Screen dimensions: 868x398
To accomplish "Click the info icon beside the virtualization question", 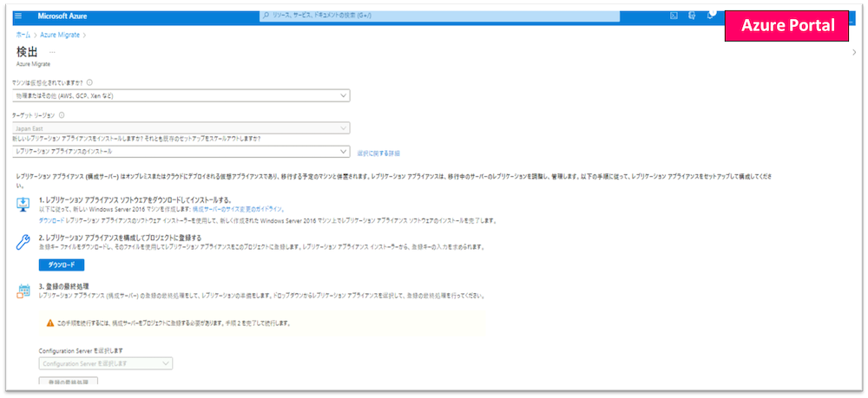I will coord(89,82).
